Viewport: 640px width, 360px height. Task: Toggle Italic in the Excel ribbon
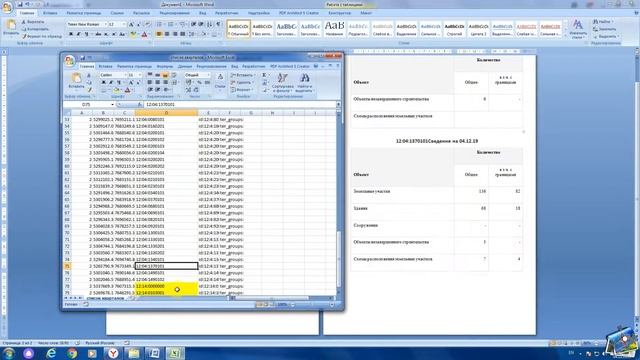coord(111,82)
